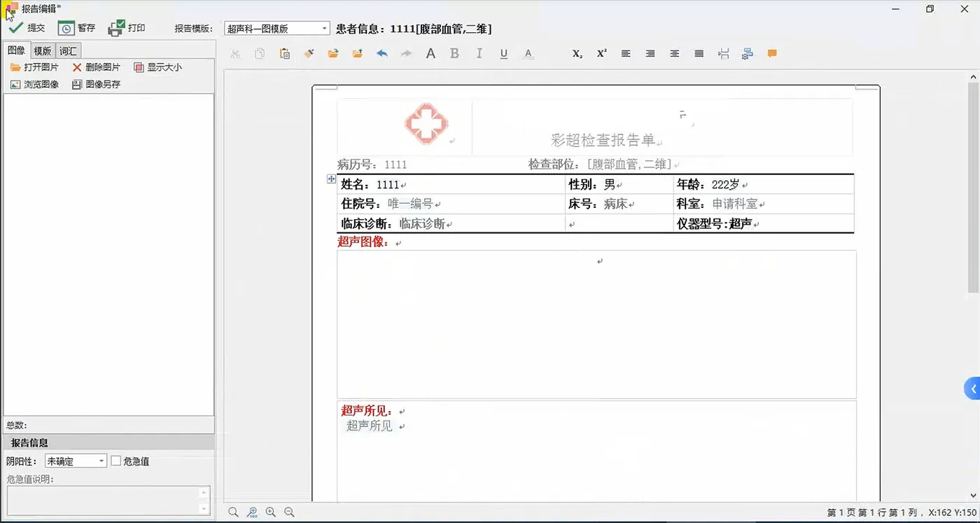Click the folder with green arrow icon
The height and width of the screenshot is (523, 980).
coord(333,53)
